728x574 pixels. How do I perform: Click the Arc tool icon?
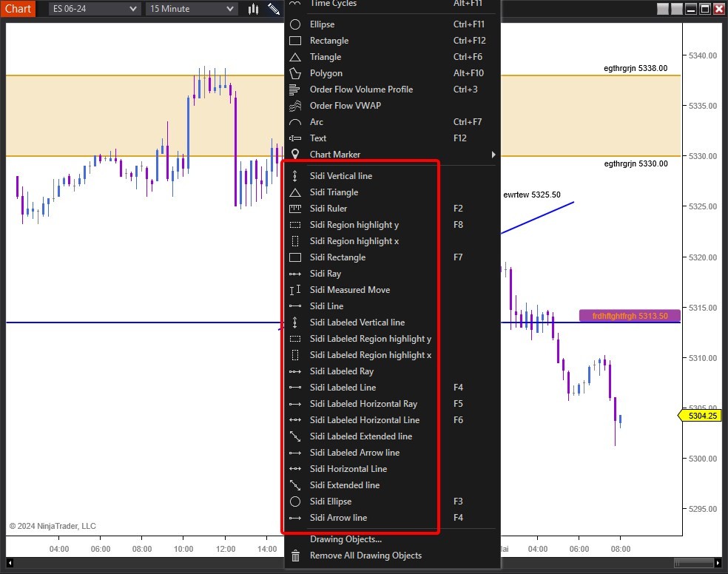tap(294, 122)
